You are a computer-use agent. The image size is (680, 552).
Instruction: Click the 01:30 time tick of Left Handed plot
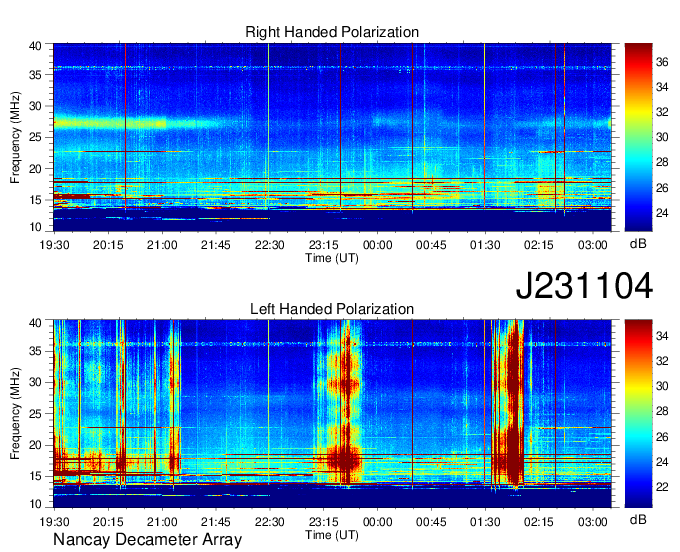pyautogui.click(x=485, y=522)
